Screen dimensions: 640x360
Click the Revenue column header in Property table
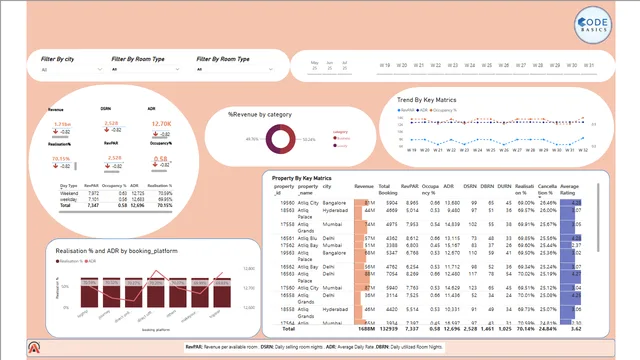[x=364, y=187]
